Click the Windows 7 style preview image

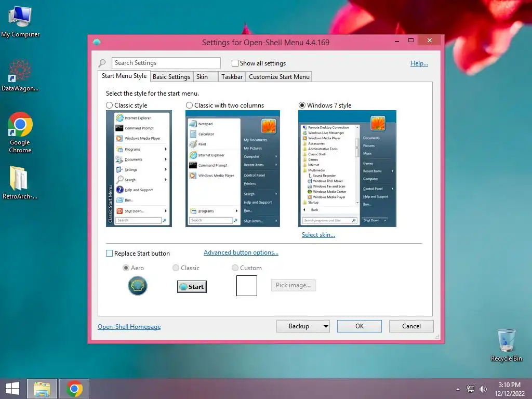tap(347, 169)
